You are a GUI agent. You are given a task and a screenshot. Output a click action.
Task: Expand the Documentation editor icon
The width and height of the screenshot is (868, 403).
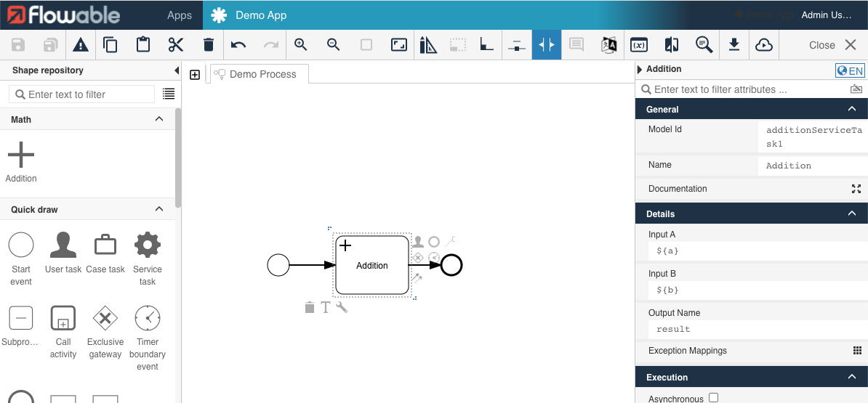pos(856,189)
